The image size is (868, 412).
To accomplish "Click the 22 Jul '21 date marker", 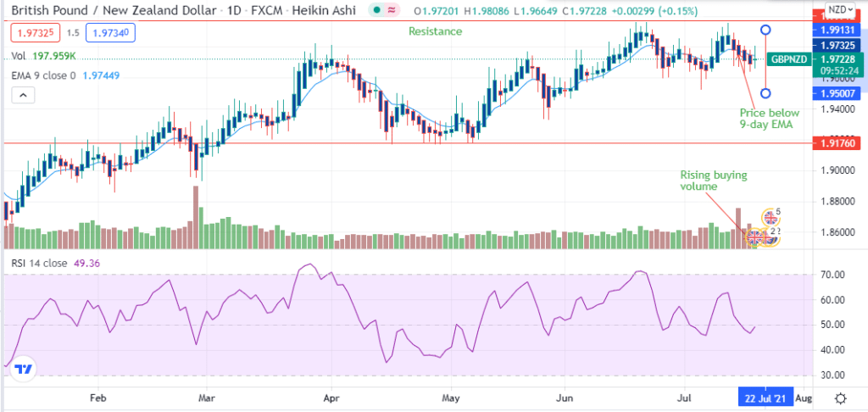I will click(x=766, y=398).
